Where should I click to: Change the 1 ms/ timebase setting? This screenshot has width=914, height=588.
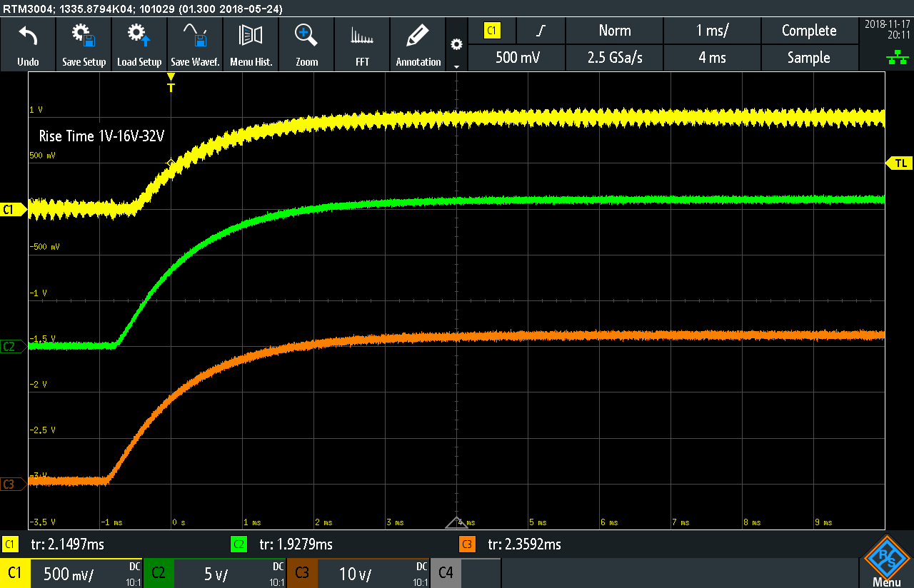coord(712,31)
